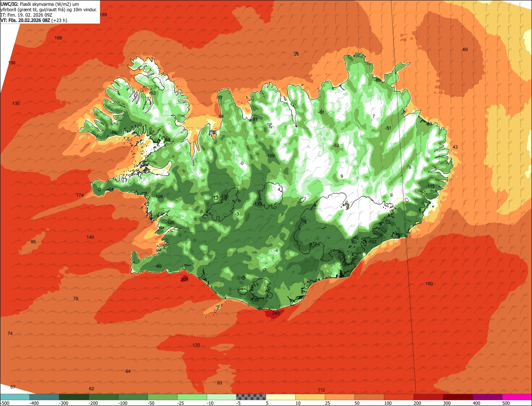Click the map value '108'
Screen dimensions: 532x406
click(159, 196)
